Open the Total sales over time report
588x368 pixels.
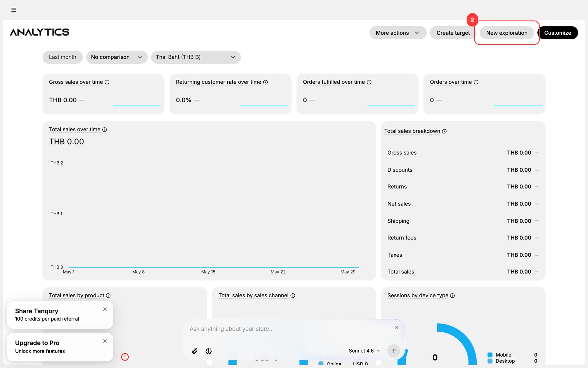pos(75,130)
